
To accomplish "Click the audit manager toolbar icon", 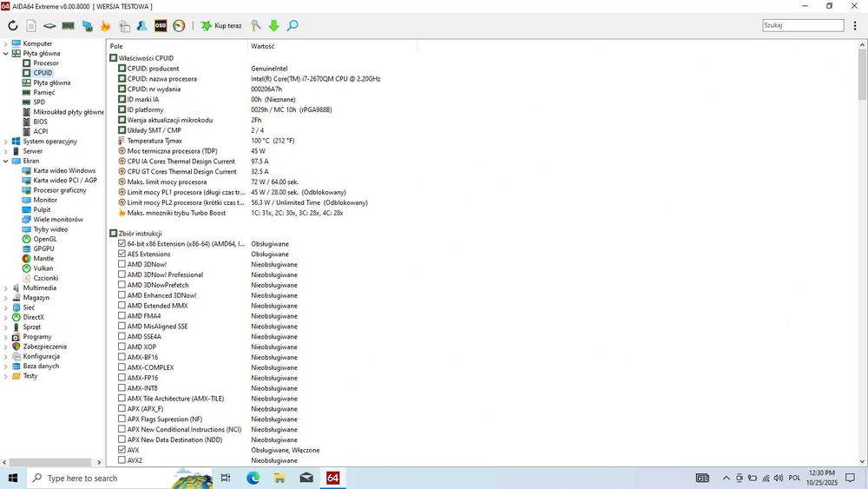I will tap(124, 25).
